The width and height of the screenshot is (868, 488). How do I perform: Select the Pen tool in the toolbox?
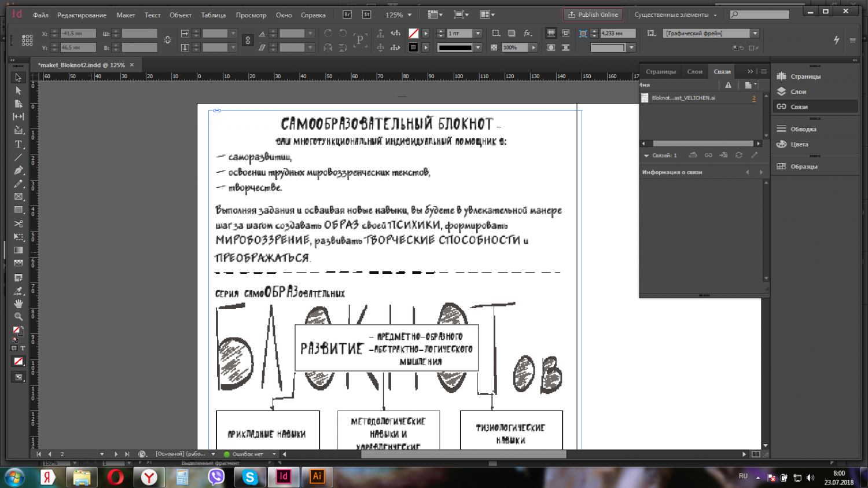click(19, 170)
